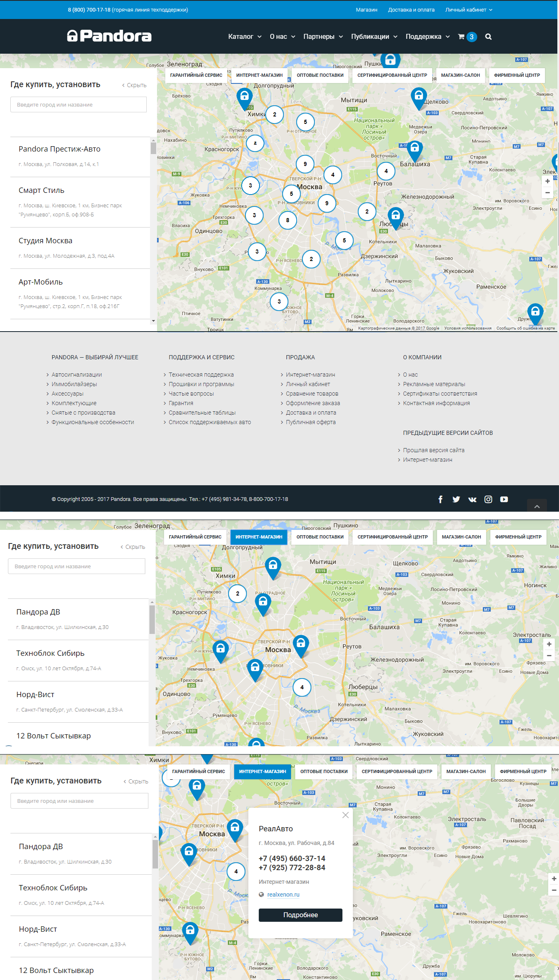Open cluster marker 4 on the middle map
Screen dimensions: 559x980
click(302, 687)
